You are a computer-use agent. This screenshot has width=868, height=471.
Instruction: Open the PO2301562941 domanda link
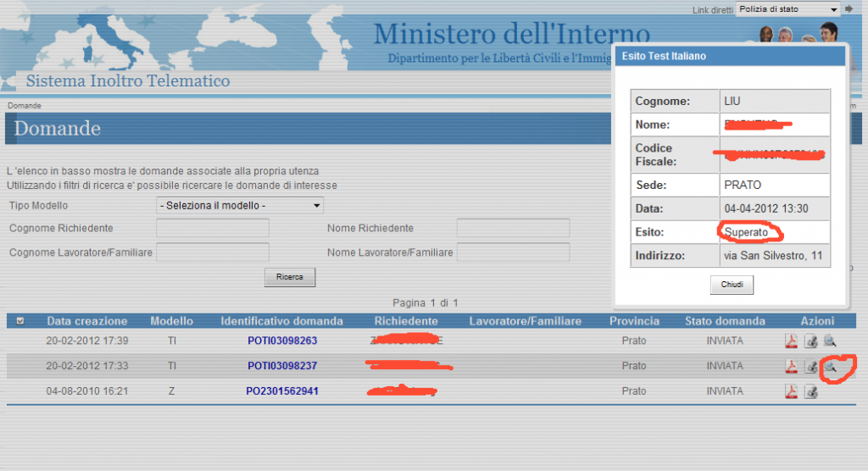pos(282,391)
